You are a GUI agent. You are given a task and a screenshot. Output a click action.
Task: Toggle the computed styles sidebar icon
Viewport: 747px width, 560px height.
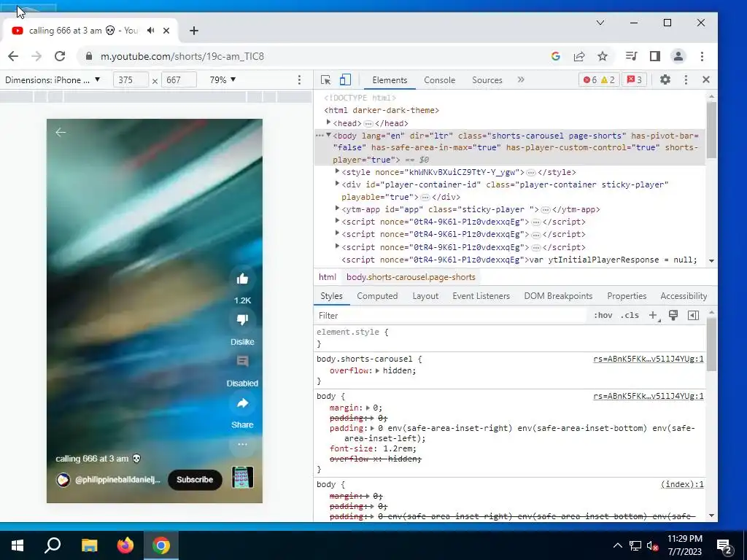pos(693,316)
